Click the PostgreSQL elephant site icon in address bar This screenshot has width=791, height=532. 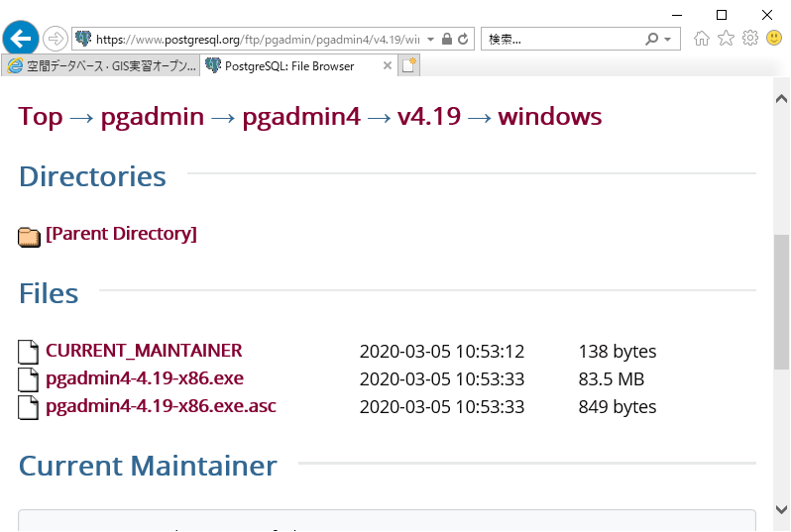[83, 39]
